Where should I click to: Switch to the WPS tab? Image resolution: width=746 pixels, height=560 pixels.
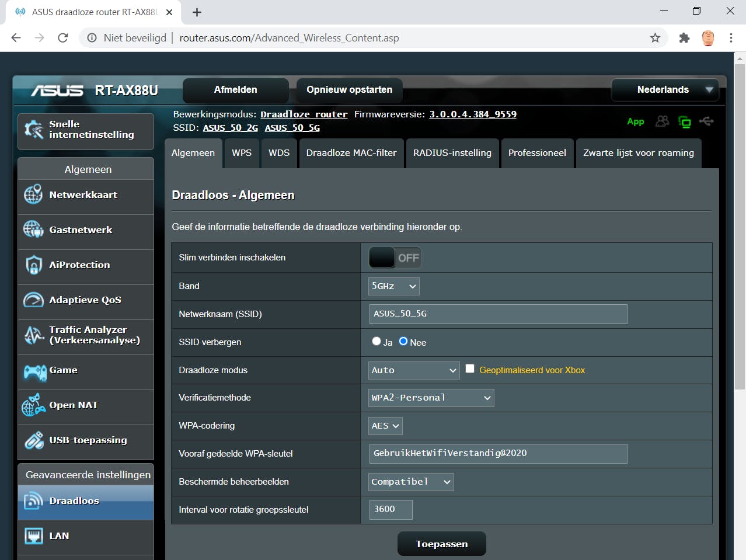pos(242,153)
